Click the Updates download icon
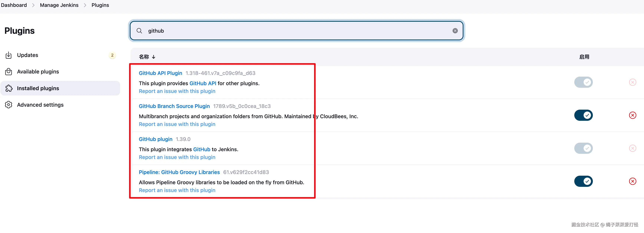This screenshot has height=233, width=644. point(9,55)
